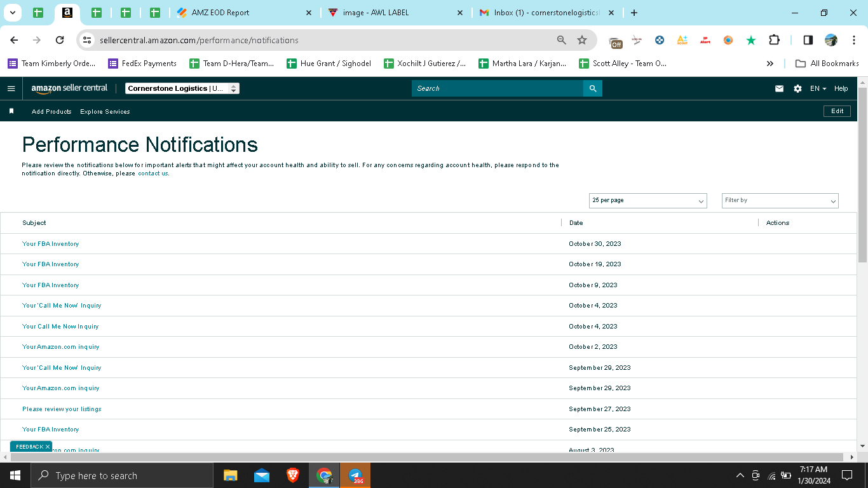The image size is (868, 488).
Task: Open the FedEx Payments bookmark
Action: [142, 64]
